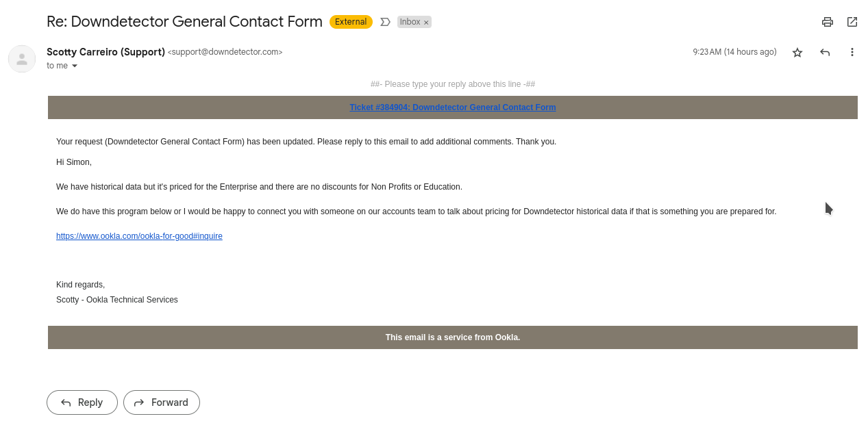868x436 pixels.
Task: Click the yellow External label badge
Action: [x=351, y=22]
